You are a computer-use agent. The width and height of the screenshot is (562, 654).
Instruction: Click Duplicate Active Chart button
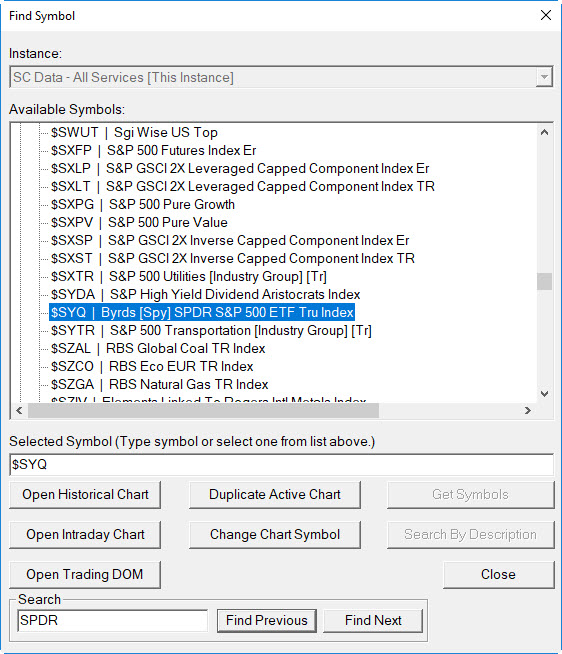pyautogui.click(x=275, y=495)
